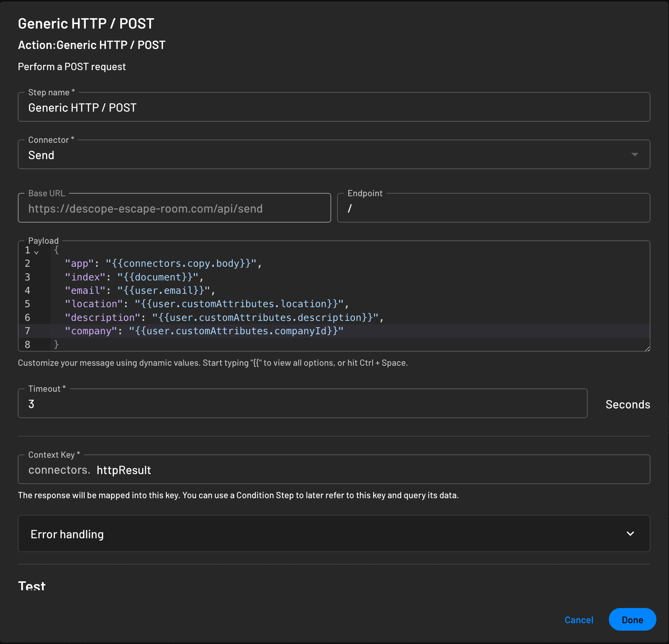Click payload line with "app" key
669x644 pixels.
pyautogui.click(x=163, y=263)
